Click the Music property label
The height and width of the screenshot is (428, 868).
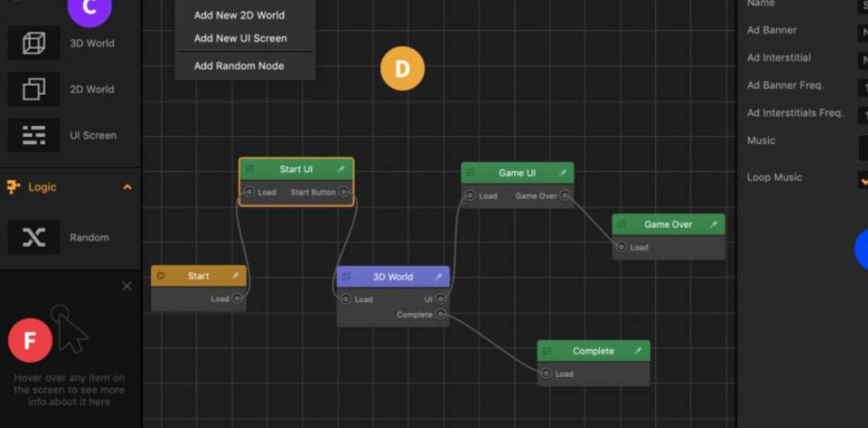coord(761,140)
